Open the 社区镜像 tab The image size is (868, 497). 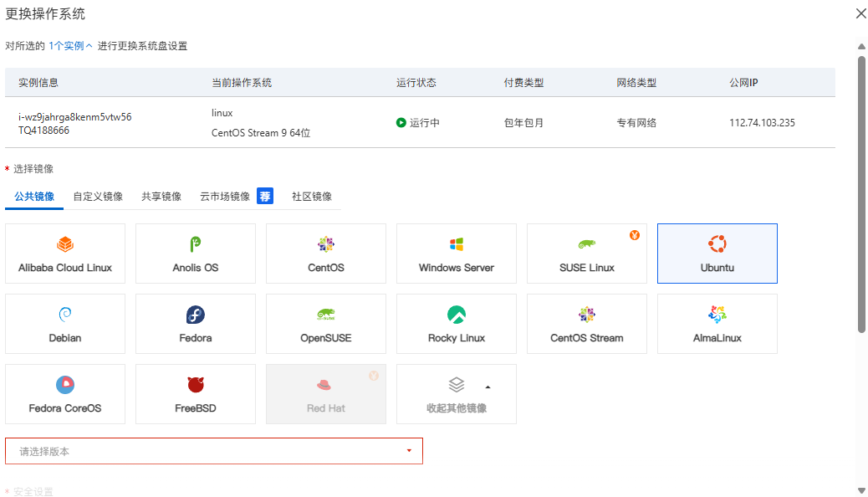pos(312,196)
